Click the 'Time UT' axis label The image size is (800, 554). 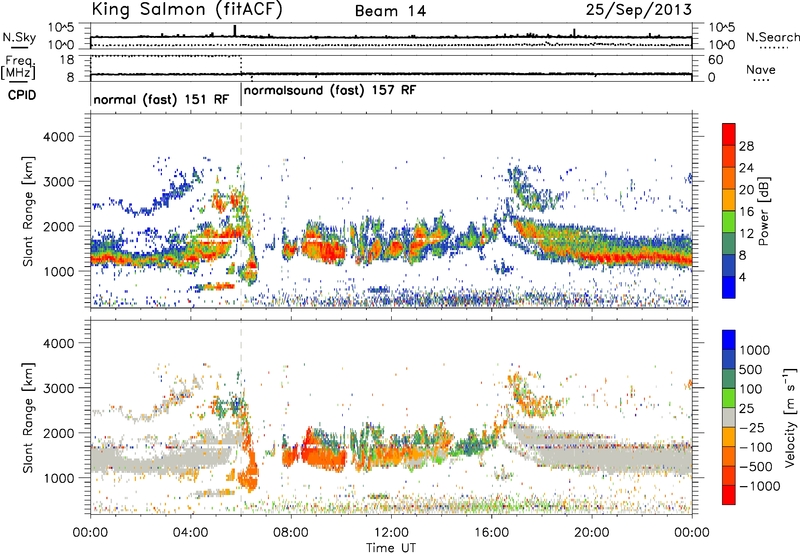[391, 548]
